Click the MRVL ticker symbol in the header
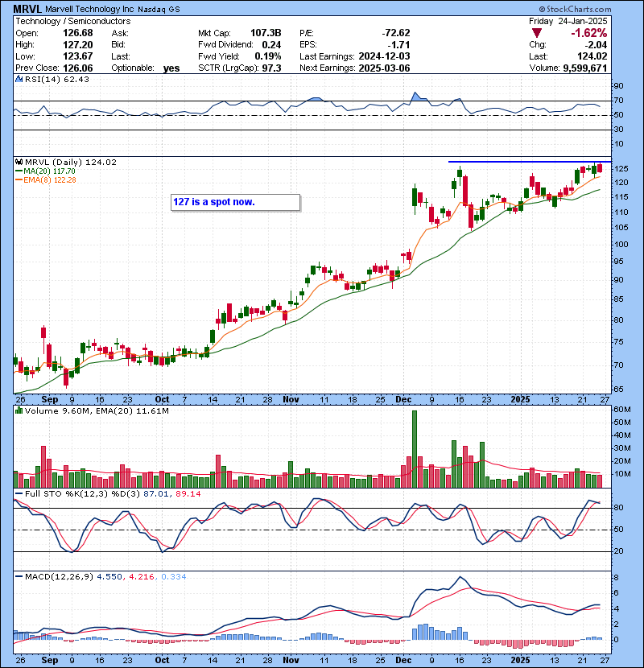This screenshot has height=668, width=644. (x=27, y=8)
